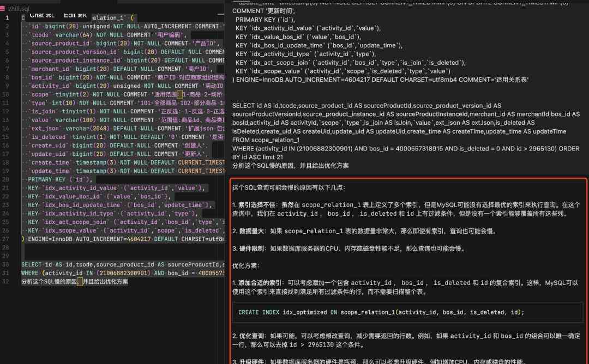Click the 硬件限制 point in answer
The width and height of the screenshot is (589, 364).
coord(350,249)
